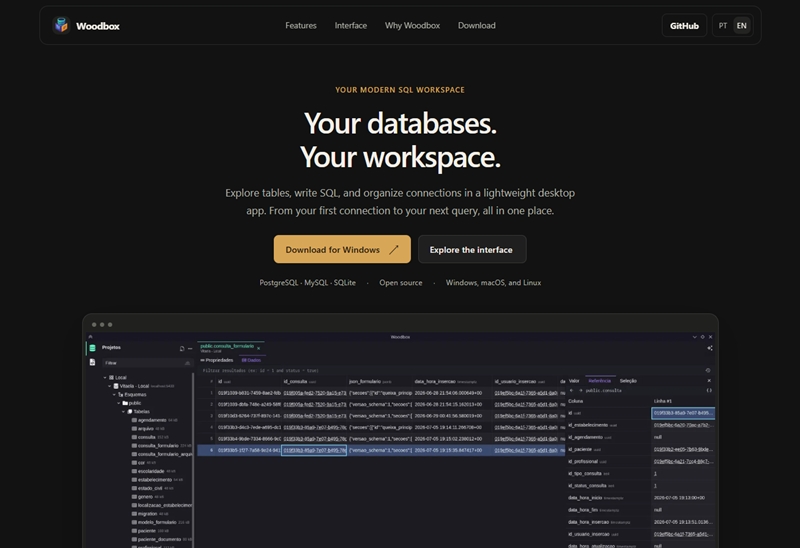Click the table icon next to escolaridade
This screenshot has width=800, height=548.
[x=134, y=471]
